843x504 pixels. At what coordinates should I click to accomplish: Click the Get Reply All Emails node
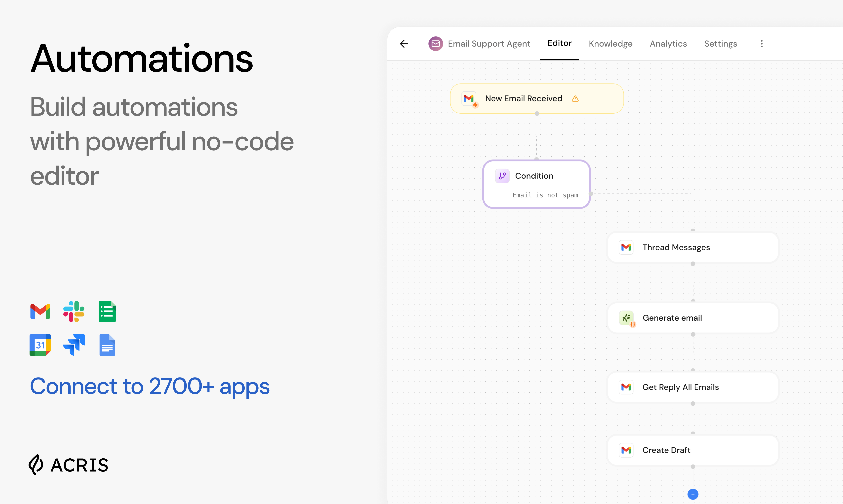coord(692,387)
